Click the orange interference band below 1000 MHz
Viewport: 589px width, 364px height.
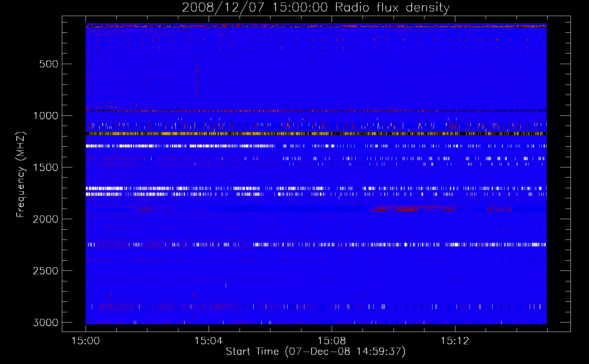coord(316,134)
